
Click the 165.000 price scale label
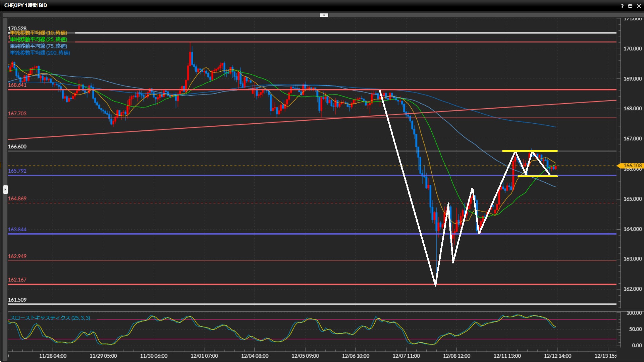[x=632, y=199]
